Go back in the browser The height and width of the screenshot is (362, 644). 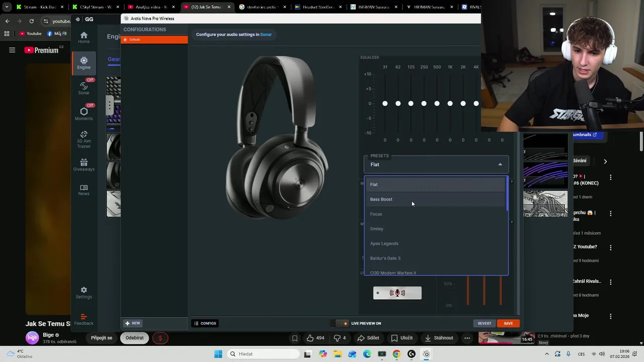pyautogui.click(x=7, y=21)
